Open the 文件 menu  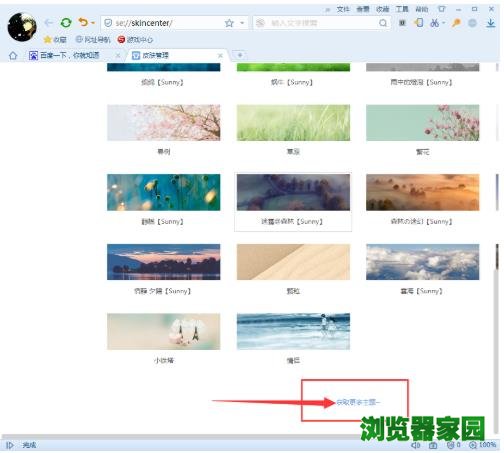click(x=343, y=9)
